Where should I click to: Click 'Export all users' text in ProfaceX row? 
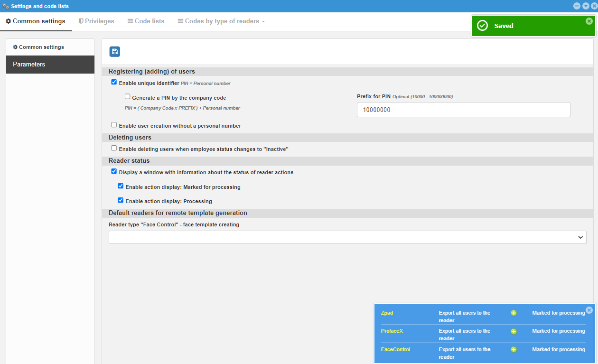tap(465, 335)
